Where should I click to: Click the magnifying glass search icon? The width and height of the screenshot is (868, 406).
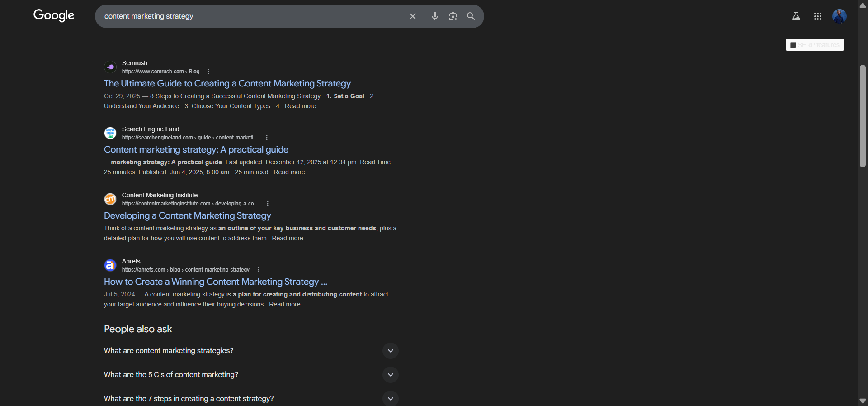coord(471,16)
